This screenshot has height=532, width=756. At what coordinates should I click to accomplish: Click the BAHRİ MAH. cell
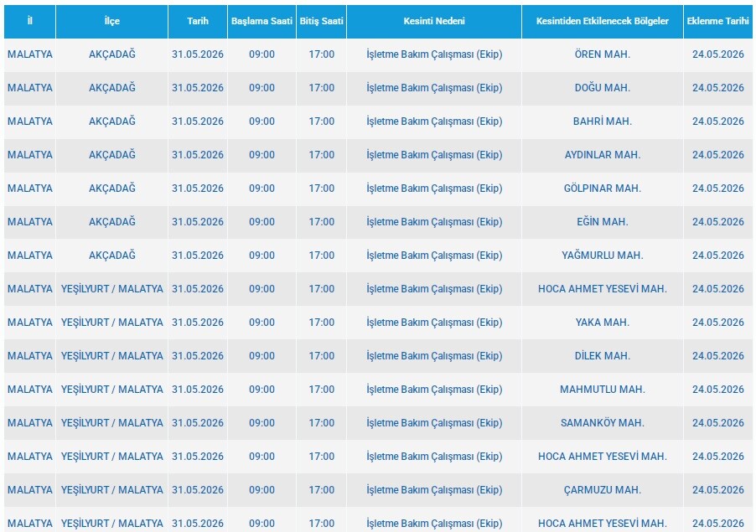point(602,121)
